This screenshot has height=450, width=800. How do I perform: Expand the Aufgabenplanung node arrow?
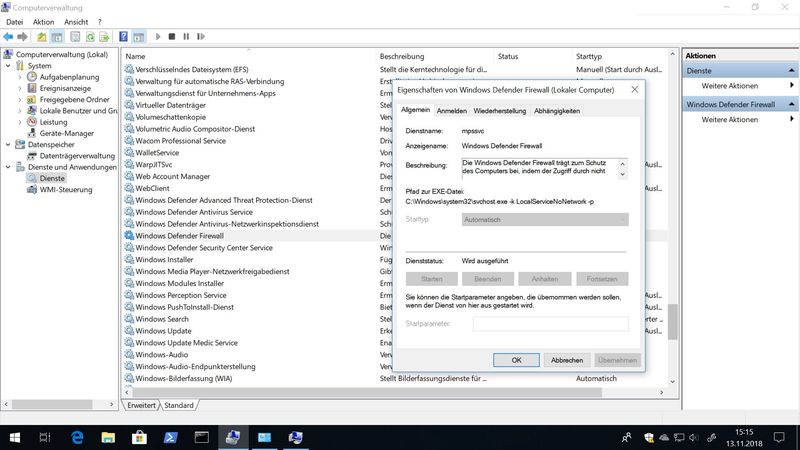(20, 77)
